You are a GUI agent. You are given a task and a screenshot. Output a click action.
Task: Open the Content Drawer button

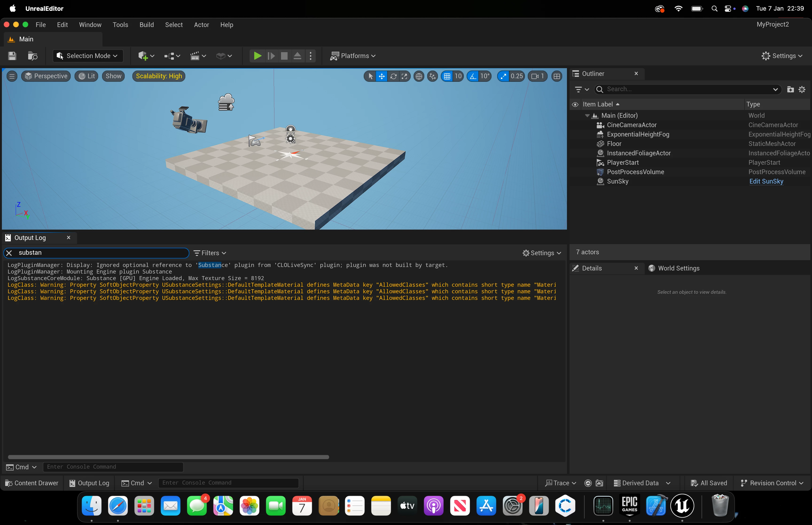pyautogui.click(x=32, y=483)
